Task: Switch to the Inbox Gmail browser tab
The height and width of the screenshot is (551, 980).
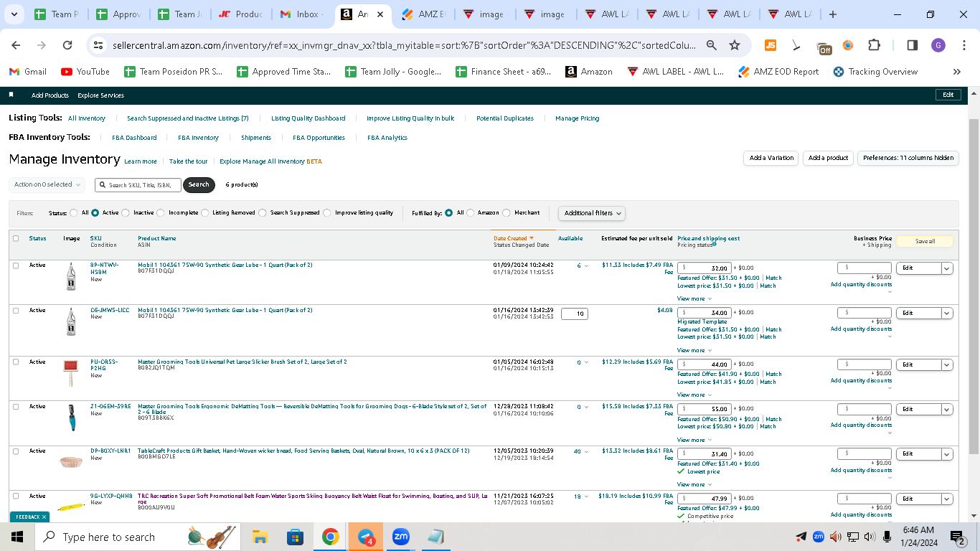Action: 301,14
